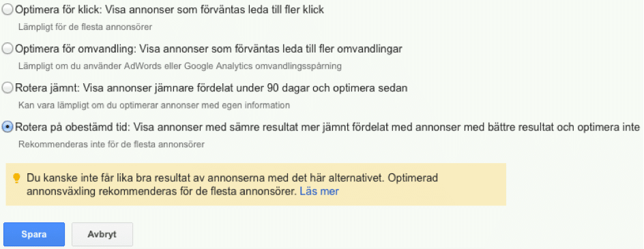This screenshot has height=249, width=644.
Task: Click the 'Rotera på obestämd tid' label text
Action: pyautogui.click(x=72, y=128)
